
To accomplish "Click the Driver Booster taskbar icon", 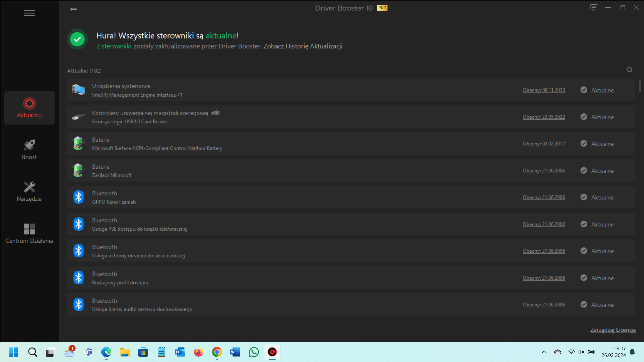I will 272,352.
